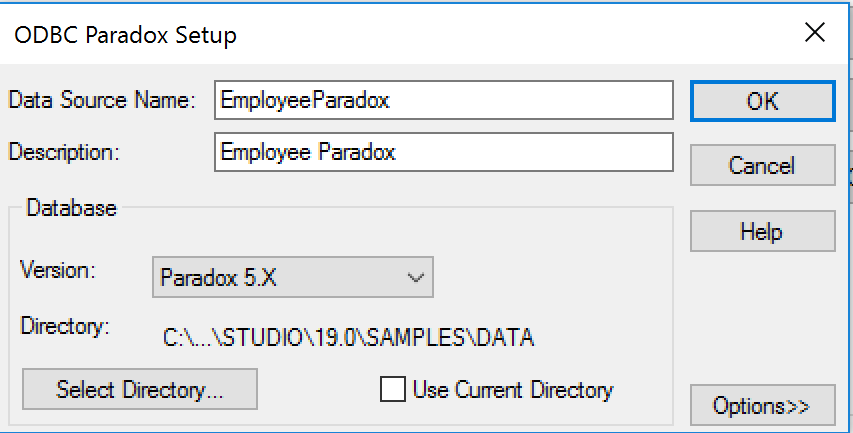The image size is (853, 433).
Task: Click the SAMPLES\DATA directory path text
Action: click(x=349, y=338)
